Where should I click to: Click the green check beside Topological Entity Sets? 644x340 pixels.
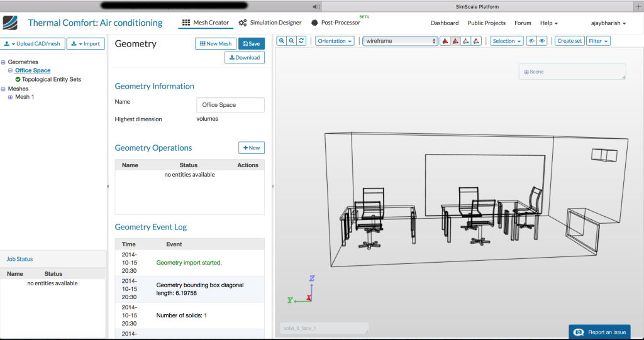pos(18,79)
